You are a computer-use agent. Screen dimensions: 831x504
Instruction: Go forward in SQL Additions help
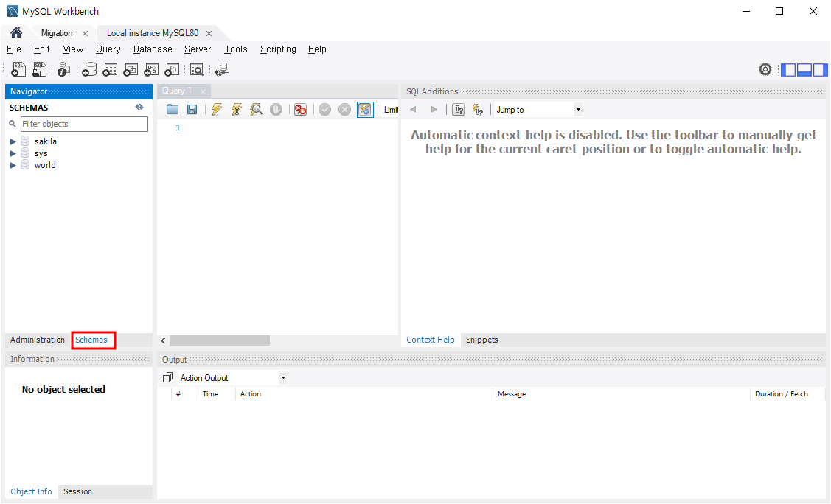pos(434,110)
